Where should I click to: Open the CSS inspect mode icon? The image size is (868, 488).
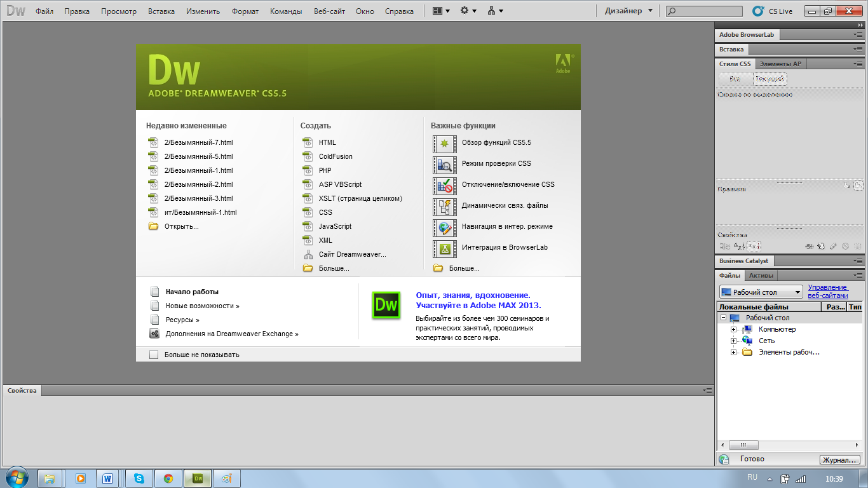(445, 164)
